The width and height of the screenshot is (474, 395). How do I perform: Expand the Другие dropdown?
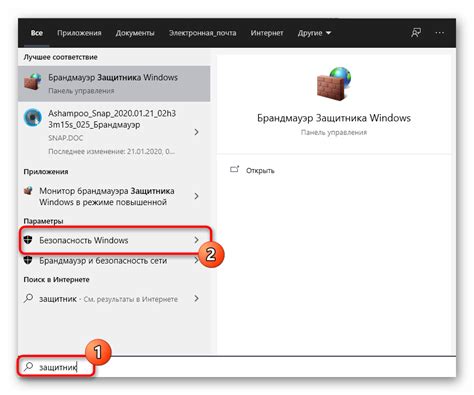point(314,33)
